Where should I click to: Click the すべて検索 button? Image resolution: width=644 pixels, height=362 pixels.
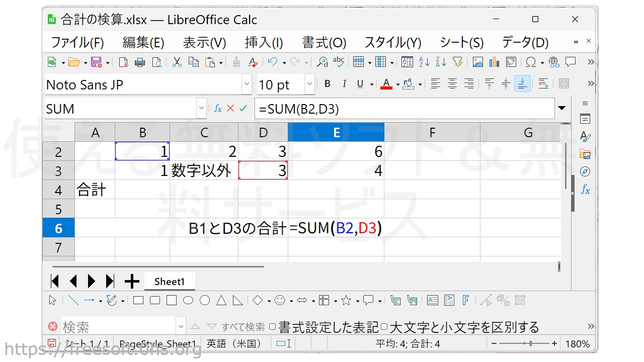point(243,327)
